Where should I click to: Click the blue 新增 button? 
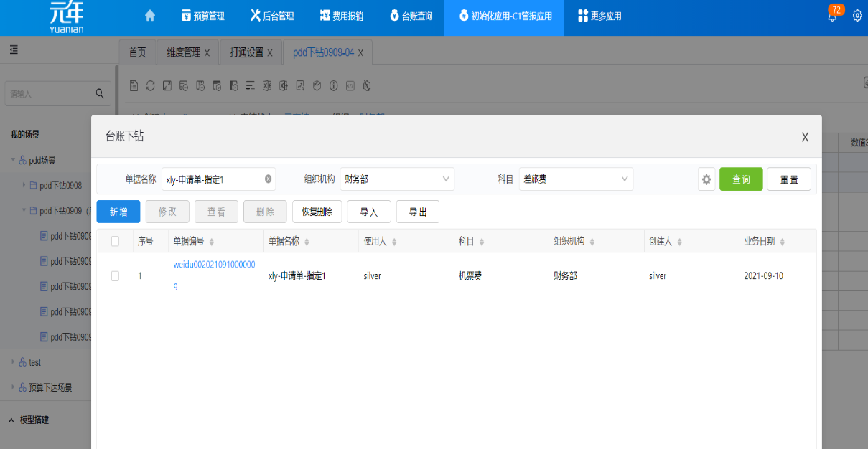(118, 212)
